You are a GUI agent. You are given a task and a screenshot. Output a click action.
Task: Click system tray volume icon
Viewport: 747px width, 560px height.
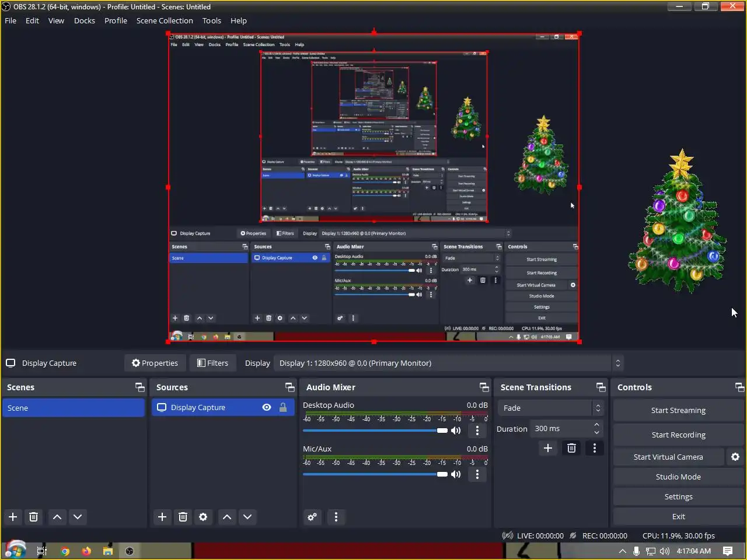tap(665, 551)
